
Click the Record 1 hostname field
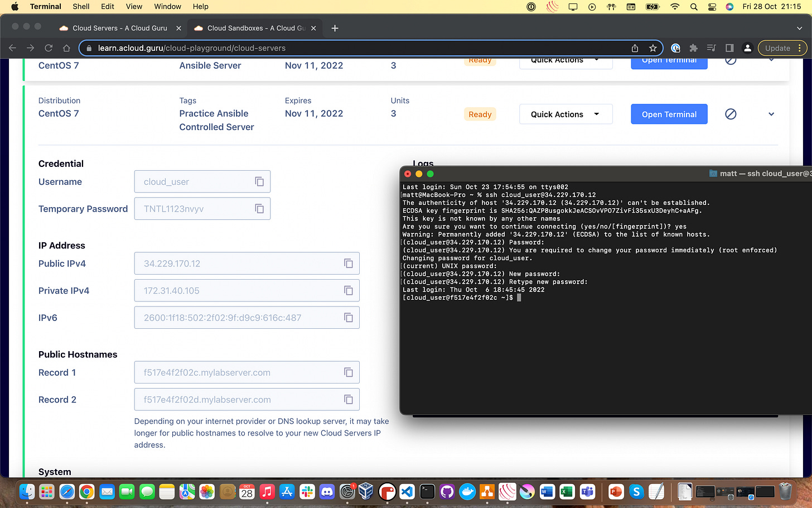pyautogui.click(x=246, y=372)
